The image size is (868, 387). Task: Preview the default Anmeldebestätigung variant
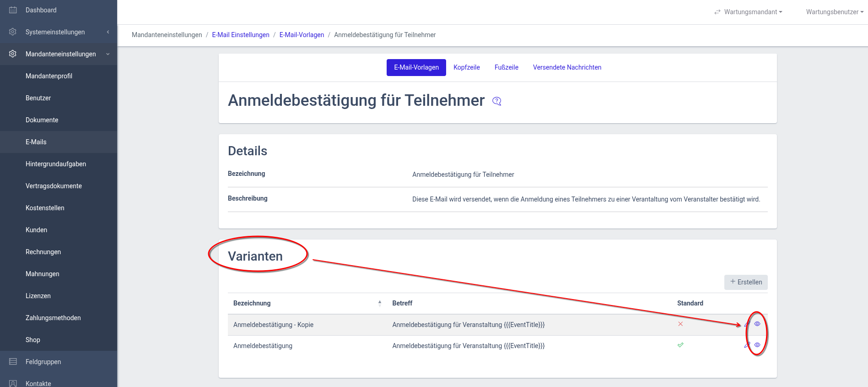(x=757, y=345)
